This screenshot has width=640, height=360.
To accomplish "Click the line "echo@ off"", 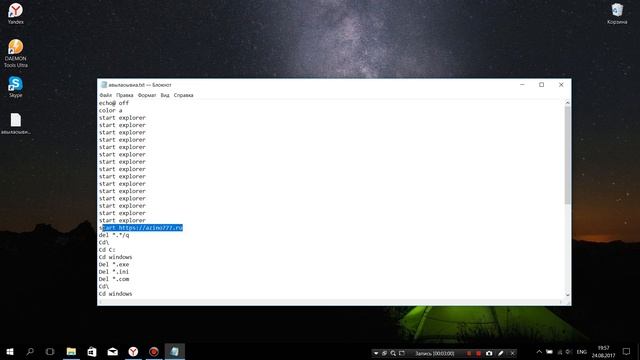I will pyautogui.click(x=114, y=103).
